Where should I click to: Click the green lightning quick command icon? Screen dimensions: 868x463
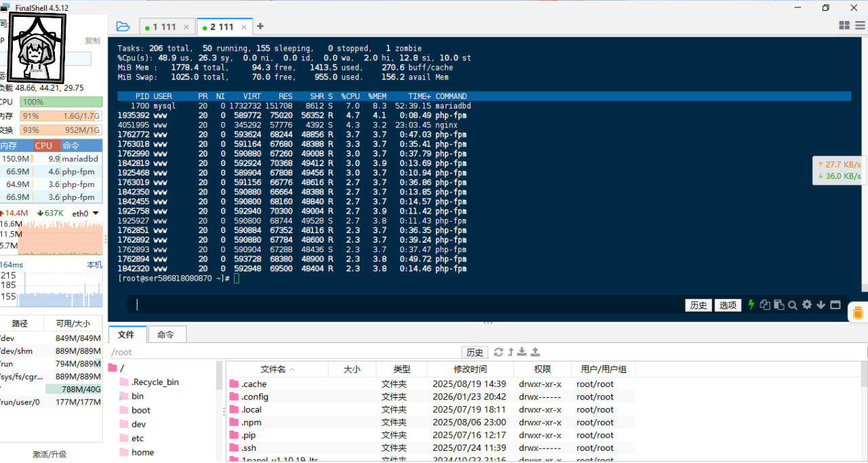(751, 305)
